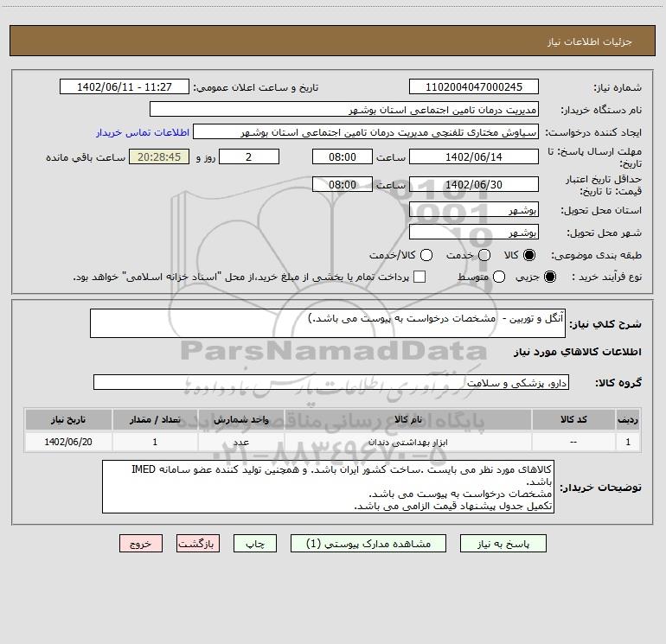This screenshot has height=644, width=666.
Task: Click the پاسخ به نیاز button
Action: 503,544
